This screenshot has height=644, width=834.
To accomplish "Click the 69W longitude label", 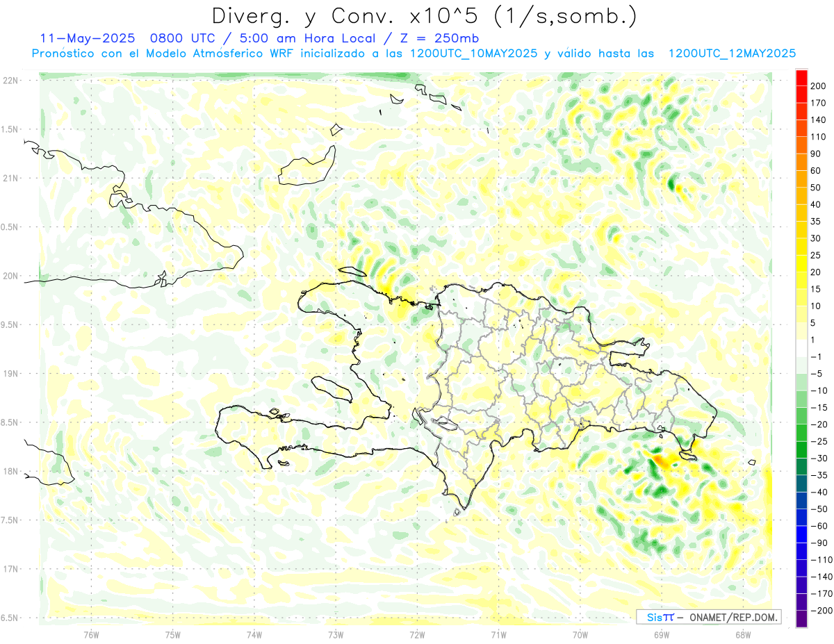I will 662,634.
